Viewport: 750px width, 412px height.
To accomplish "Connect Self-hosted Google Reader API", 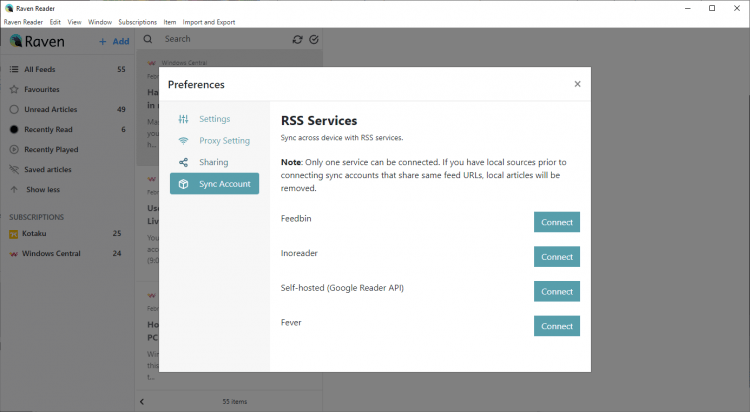I will pos(557,291).
